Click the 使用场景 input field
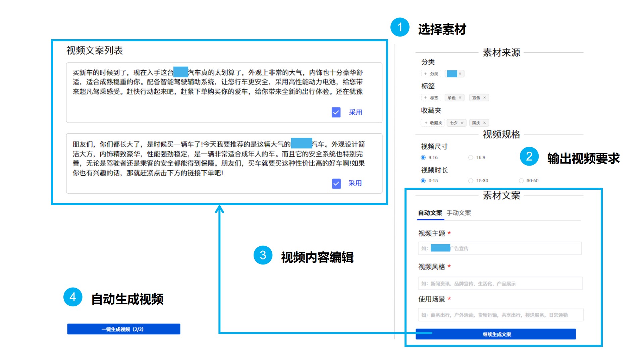The height and width of the screenshot is (362, 644). (500, 315)
